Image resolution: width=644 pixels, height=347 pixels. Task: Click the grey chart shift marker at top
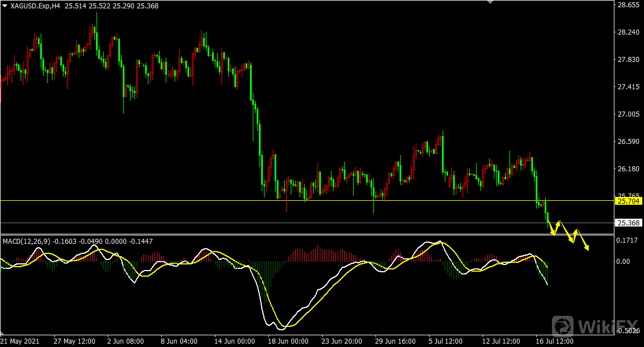(x=491, y=2)
